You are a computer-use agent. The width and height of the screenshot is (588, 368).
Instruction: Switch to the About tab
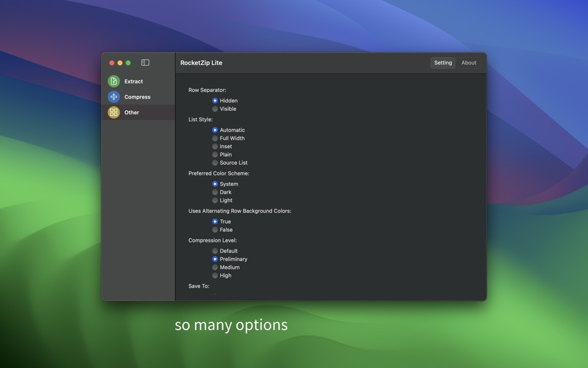click(x=469, y=63)
